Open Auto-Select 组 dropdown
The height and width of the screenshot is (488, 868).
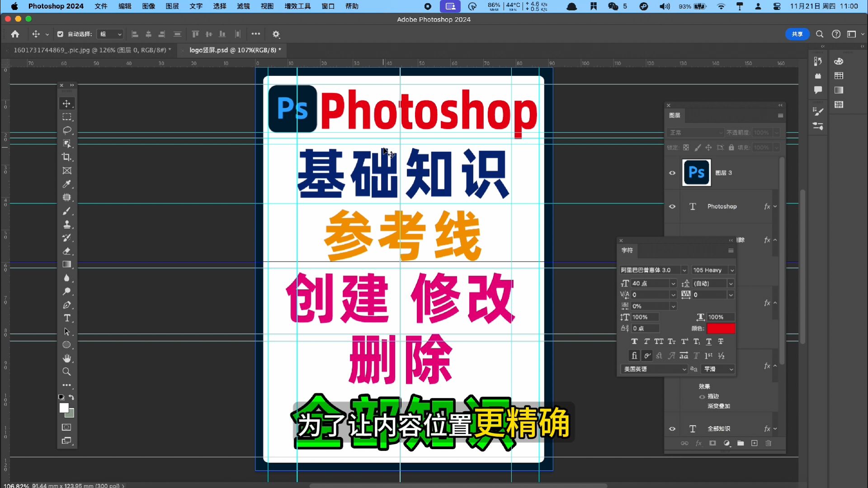[110, 34]
